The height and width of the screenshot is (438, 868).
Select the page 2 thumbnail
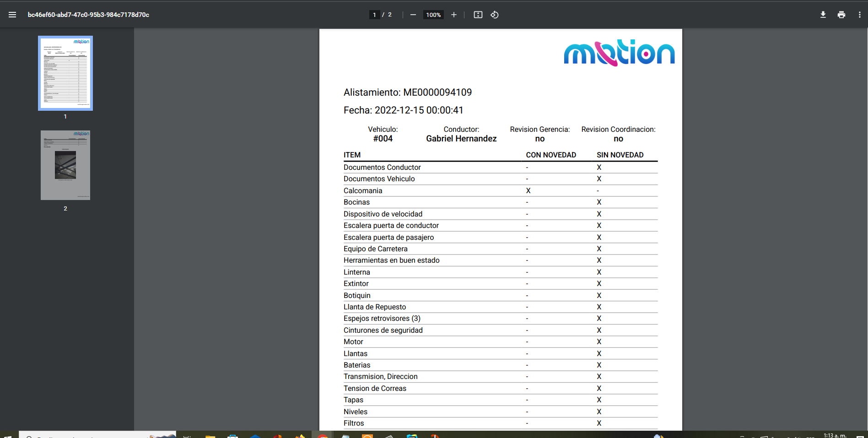pos(65,165)
